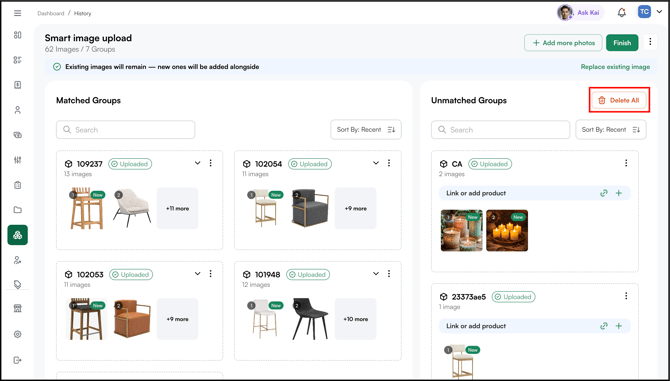Open the kebab menu for group 102054
This screenshot has width=670, height=381.
coord(389,163)
